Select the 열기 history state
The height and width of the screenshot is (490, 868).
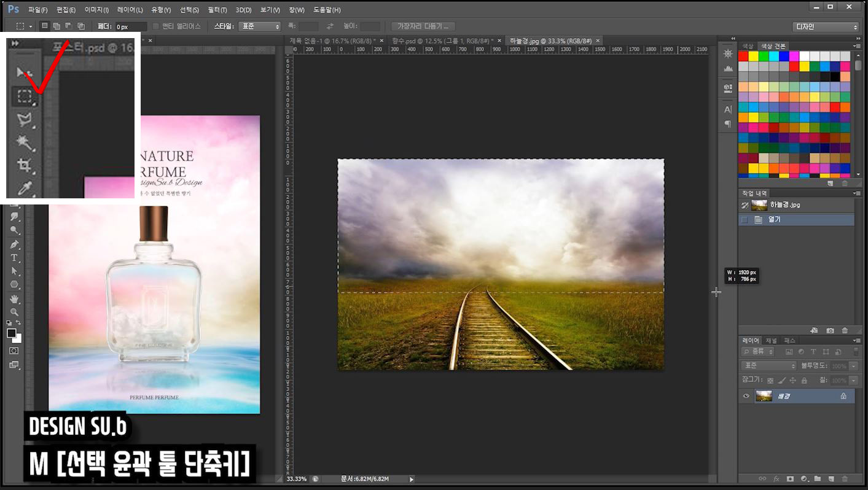coord(796,219)
